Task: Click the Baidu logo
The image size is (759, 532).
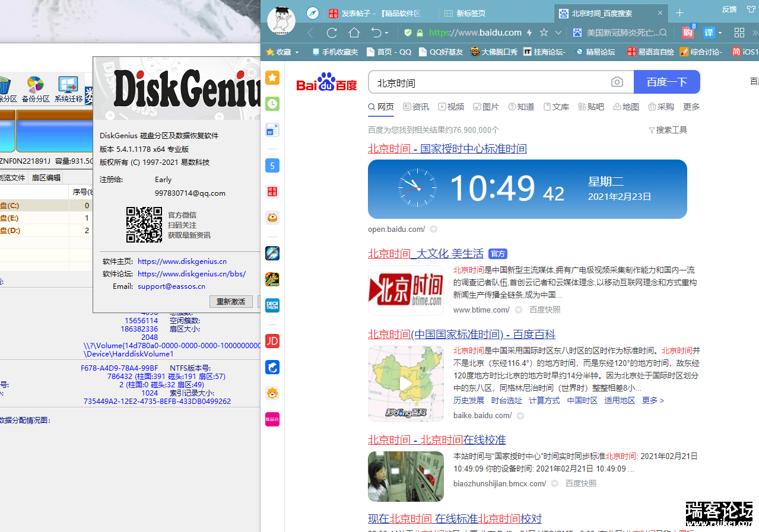Action: click(326, 82)
